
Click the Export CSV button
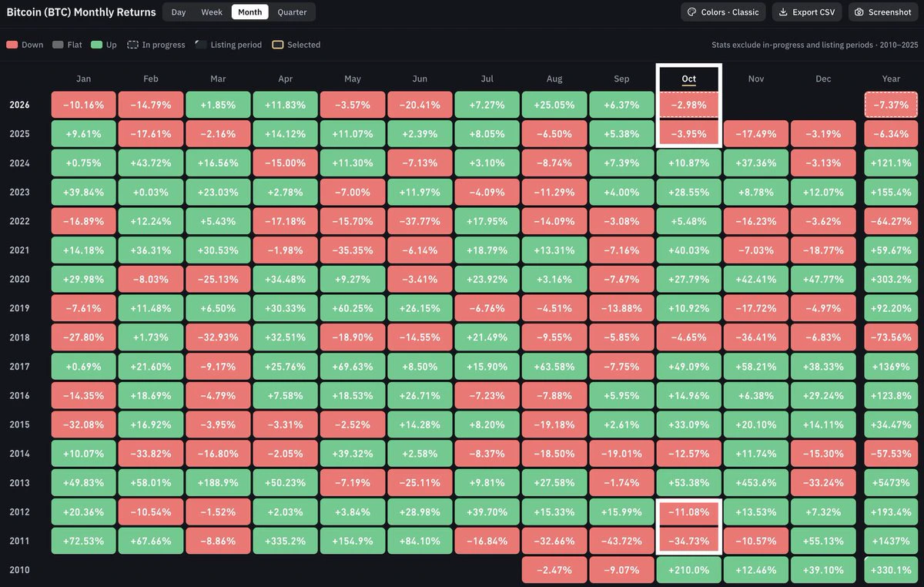click(x=807, y=12)
